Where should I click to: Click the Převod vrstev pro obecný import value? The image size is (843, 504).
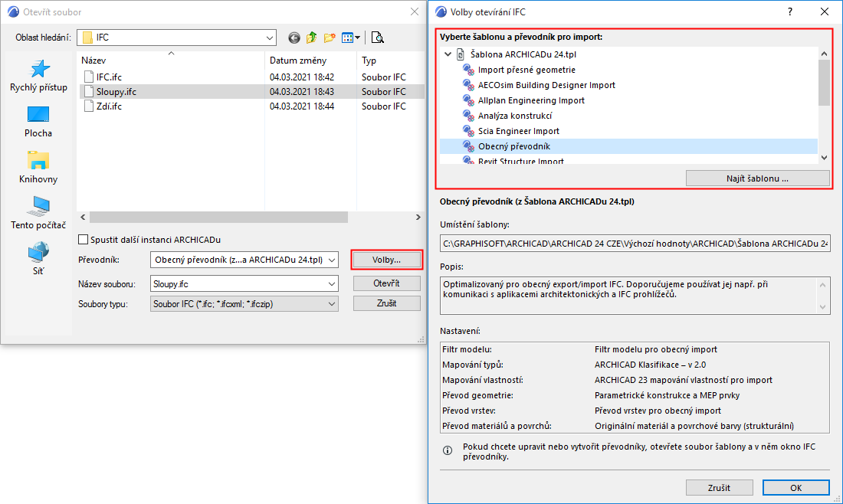pos(658,411)
